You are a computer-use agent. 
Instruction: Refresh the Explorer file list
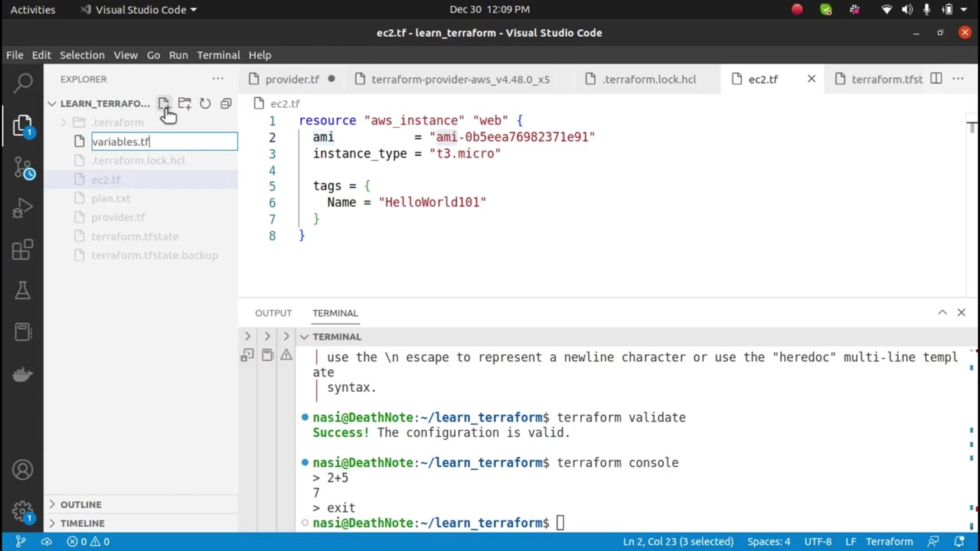205,103
